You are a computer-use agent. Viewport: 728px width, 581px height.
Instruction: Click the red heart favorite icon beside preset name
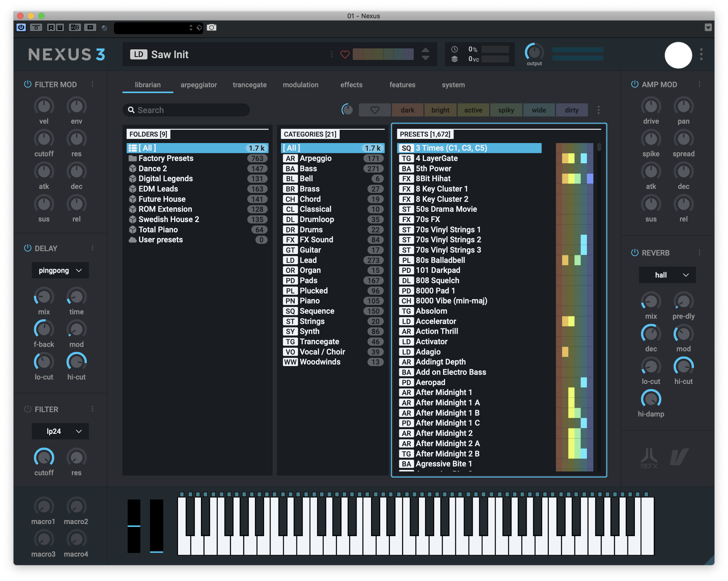pyautogui.click(x=345, y=54)
